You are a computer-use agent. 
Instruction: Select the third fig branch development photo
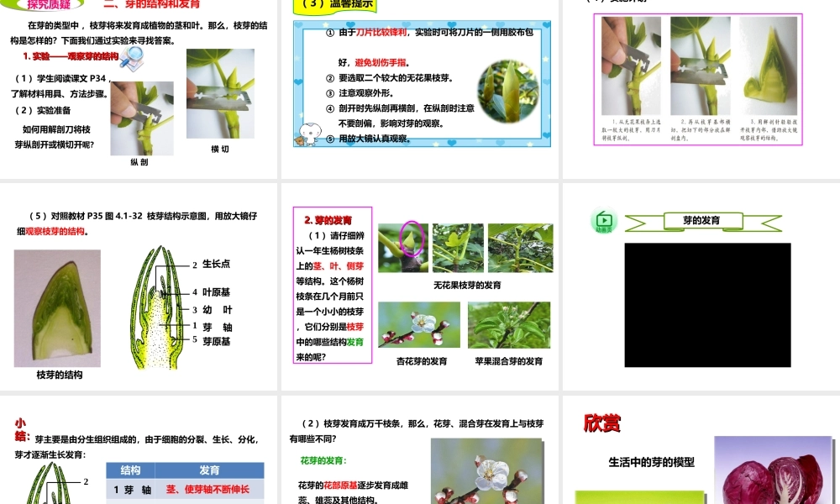click(x=520, y=248)
